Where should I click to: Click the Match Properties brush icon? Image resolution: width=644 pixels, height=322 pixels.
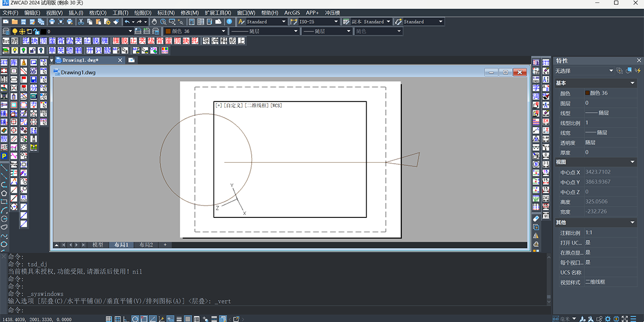[x=116, y=22]
